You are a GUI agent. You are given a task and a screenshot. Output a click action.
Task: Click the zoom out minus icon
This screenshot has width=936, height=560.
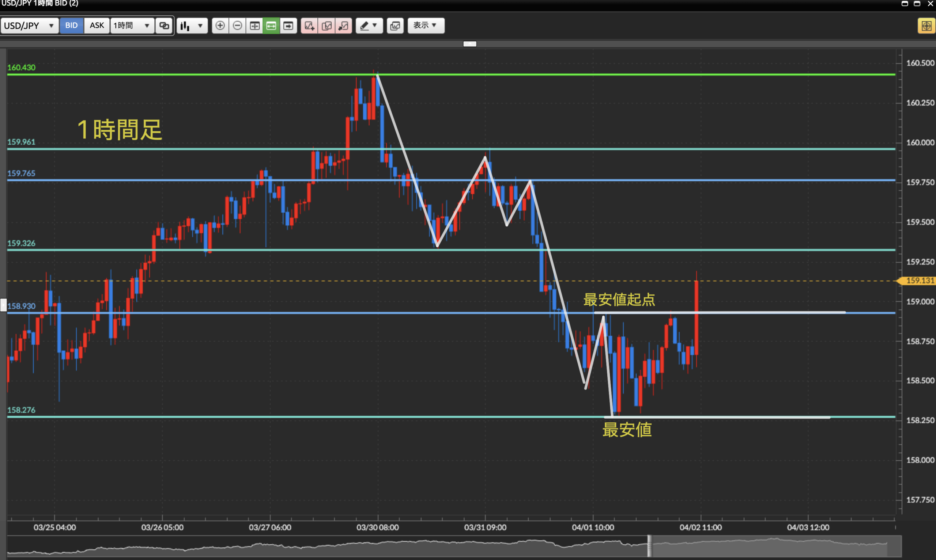(238, 26)
